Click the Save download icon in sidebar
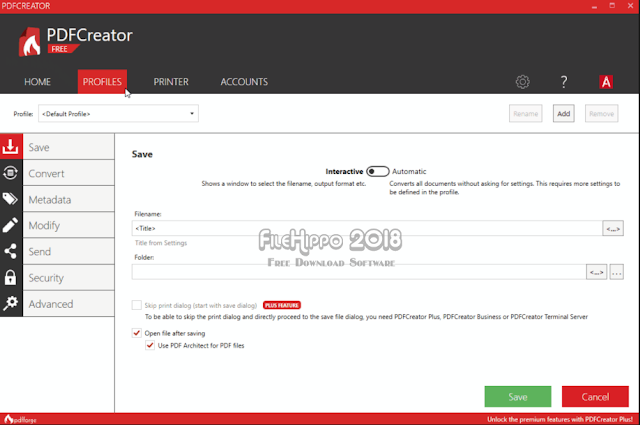This screenshot has height=425, width=640. pos(11,146)
